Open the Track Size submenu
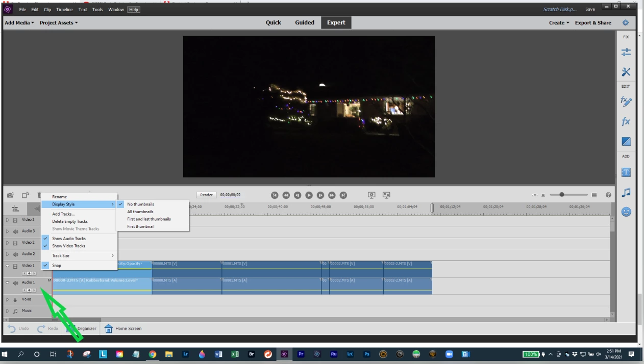 pos(79,255)
